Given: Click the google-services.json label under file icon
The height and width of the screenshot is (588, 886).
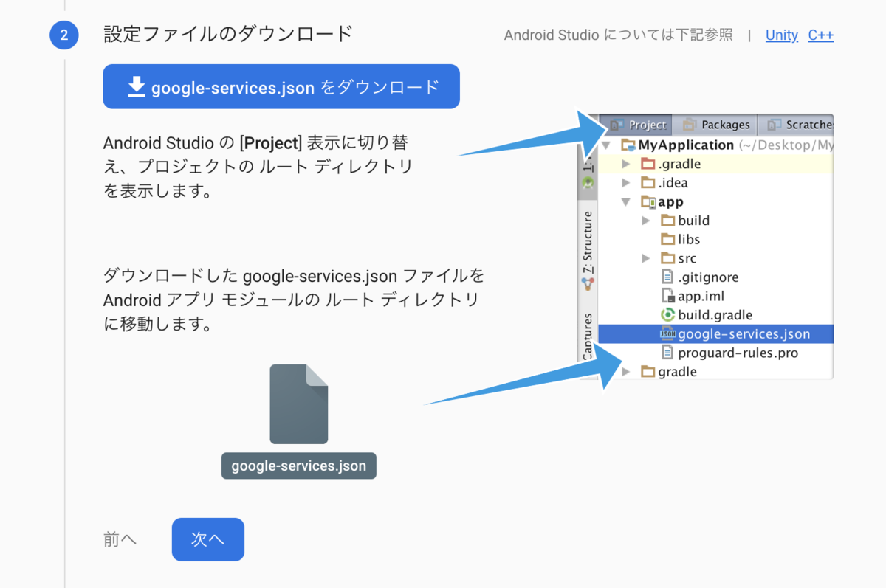Looking at the screenshot, I should 299,466.
